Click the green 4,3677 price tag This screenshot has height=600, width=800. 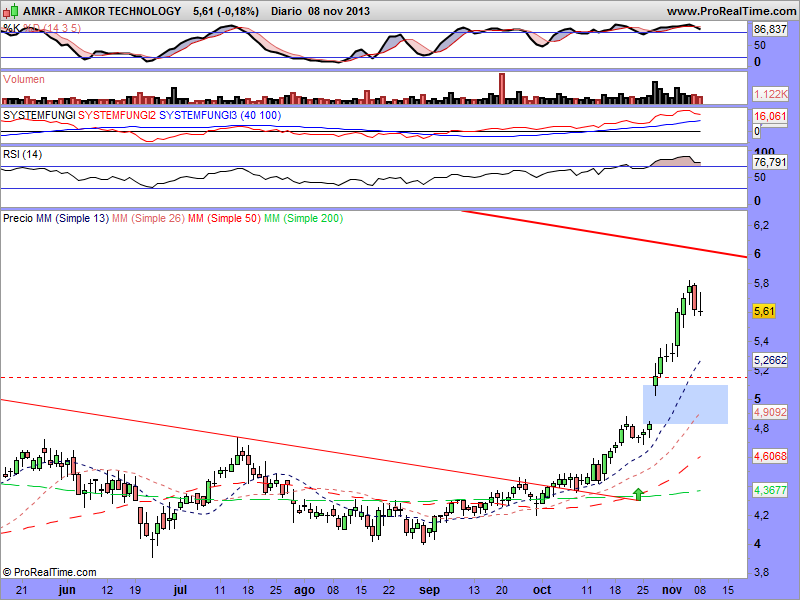tap(771, 491)
